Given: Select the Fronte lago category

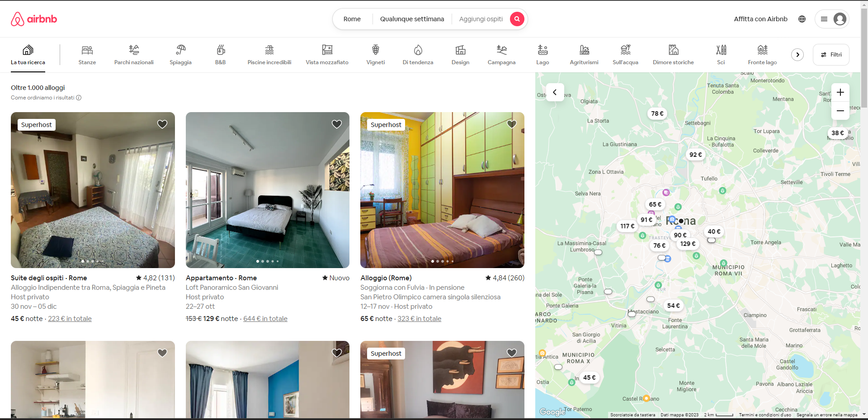Looking at the screenshot, I should tap(762, 55).
